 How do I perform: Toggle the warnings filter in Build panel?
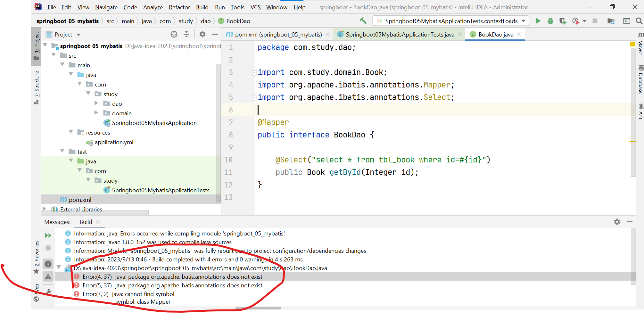[x=48, y=276]
